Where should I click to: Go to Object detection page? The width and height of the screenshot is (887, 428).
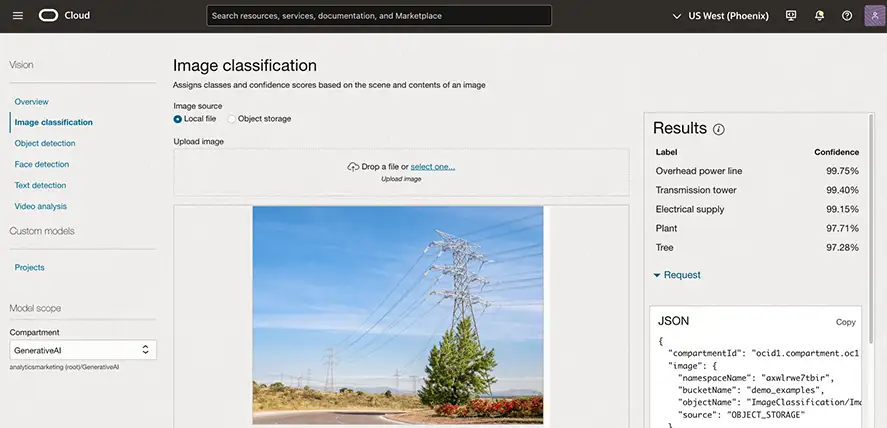tap(45, 143)
